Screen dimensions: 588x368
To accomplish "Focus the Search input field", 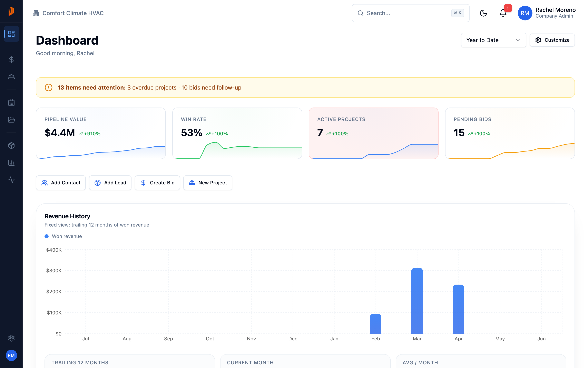I will point(411,13).
